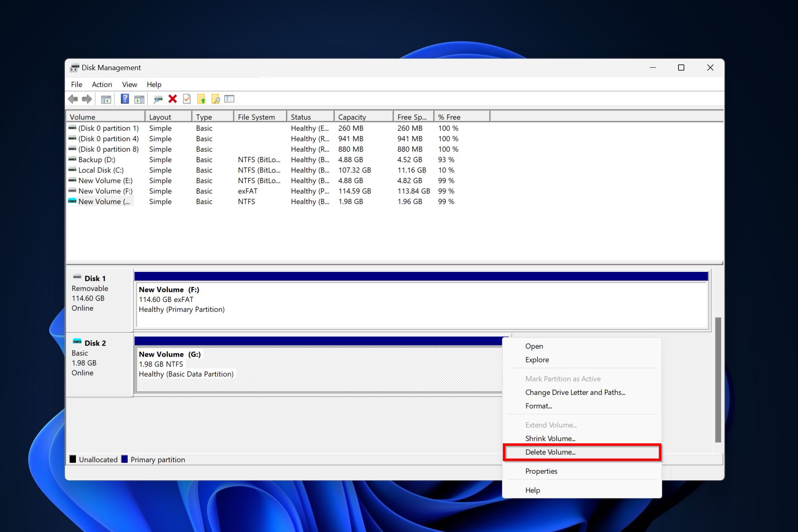This screenshot has width=798, height=532.
Task: Click the Volume column header to sort
Action: (x=105, y=117)
